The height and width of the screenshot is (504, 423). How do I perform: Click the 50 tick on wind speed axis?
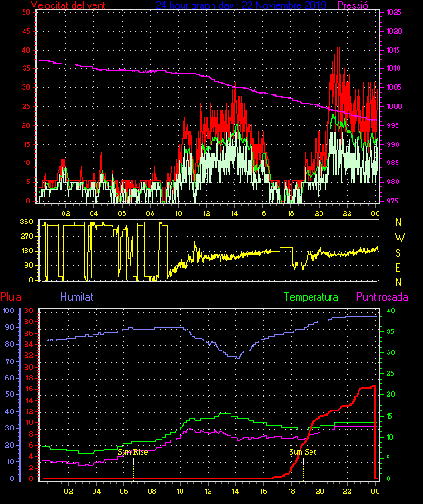point(26,12)
